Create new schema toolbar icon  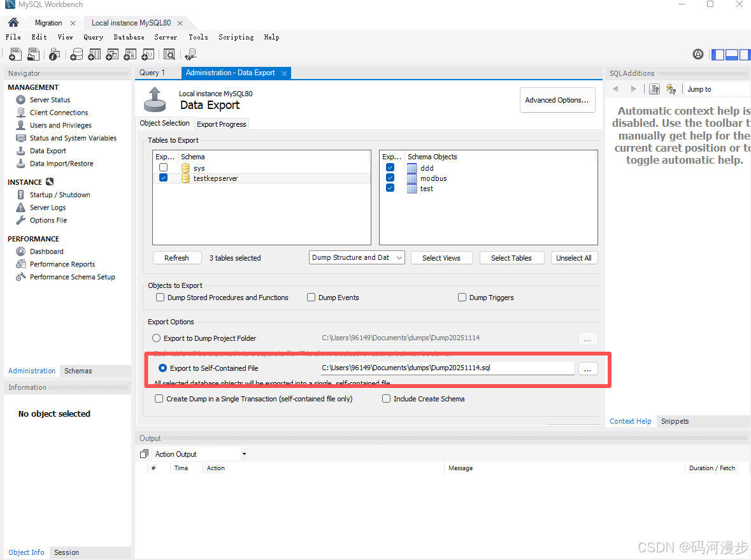pos(76,54)
